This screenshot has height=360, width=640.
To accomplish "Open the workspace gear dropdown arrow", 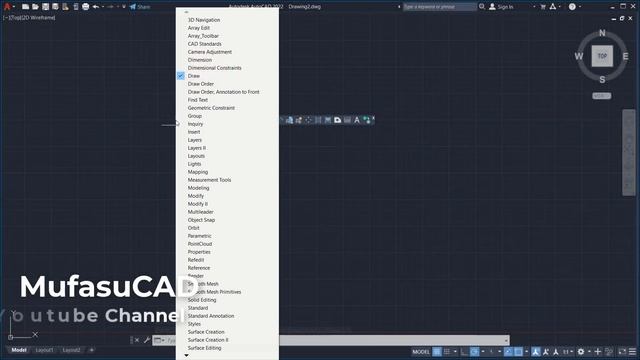I will 589,351.
